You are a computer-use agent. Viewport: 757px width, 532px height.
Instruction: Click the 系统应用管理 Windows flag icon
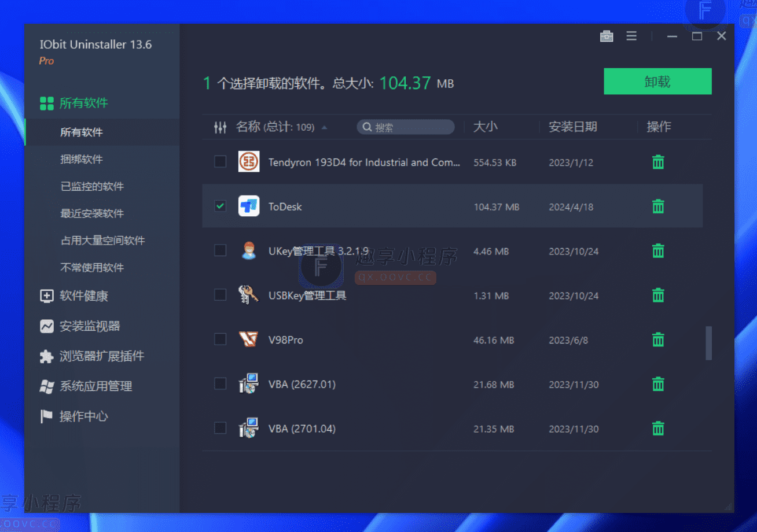click(x=46, y=386)
